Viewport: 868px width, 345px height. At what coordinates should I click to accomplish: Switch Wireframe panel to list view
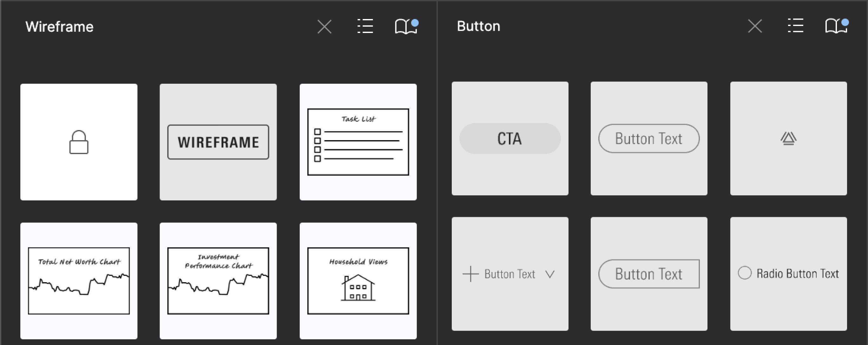pyautogui.click(x=365, y=26)
